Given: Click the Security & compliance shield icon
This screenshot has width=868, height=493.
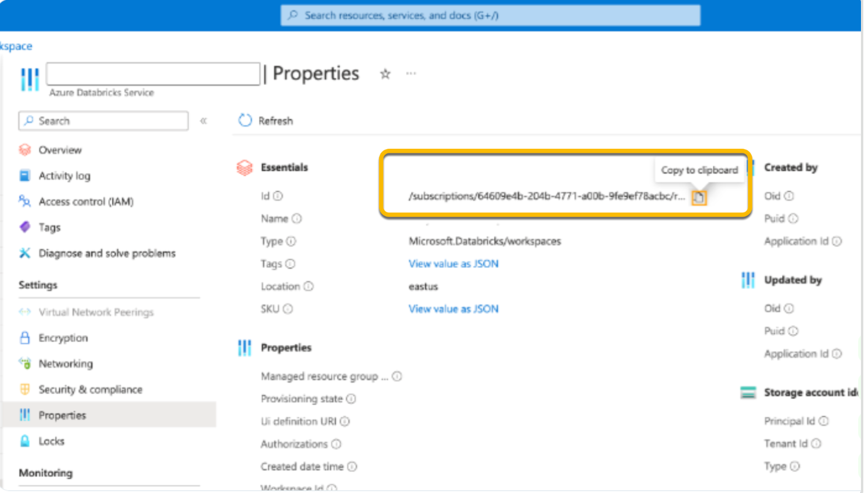Looking at the screenshot, I should [x=25, y=389].
